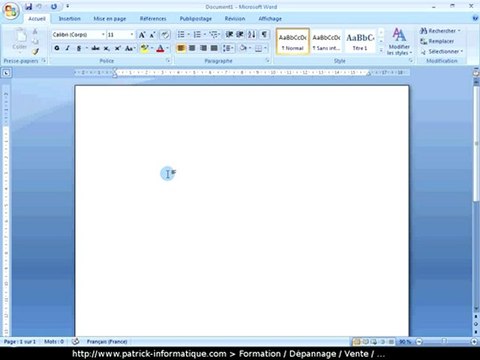Save the document from quick access

tap(29, 7)
